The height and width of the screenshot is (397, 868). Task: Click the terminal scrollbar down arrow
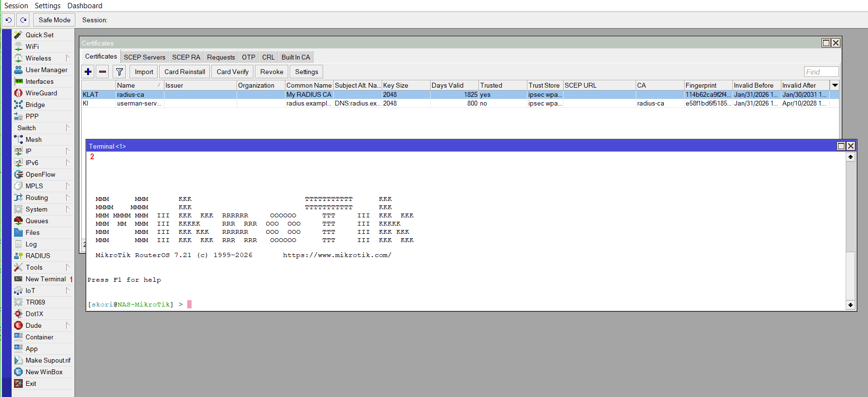coord(850,305)
